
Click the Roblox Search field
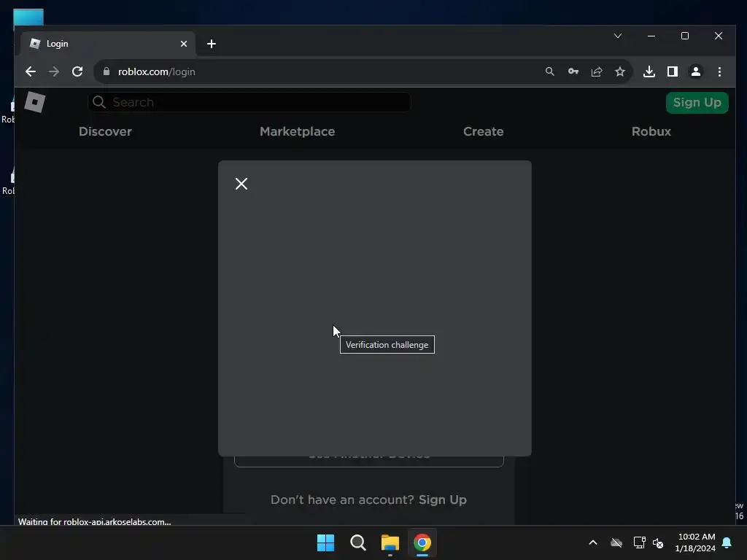(x=249, y=102)
